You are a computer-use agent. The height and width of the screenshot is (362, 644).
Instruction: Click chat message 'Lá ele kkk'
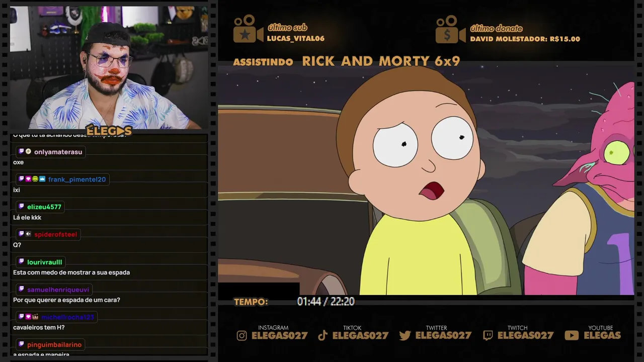pos(27,218)
